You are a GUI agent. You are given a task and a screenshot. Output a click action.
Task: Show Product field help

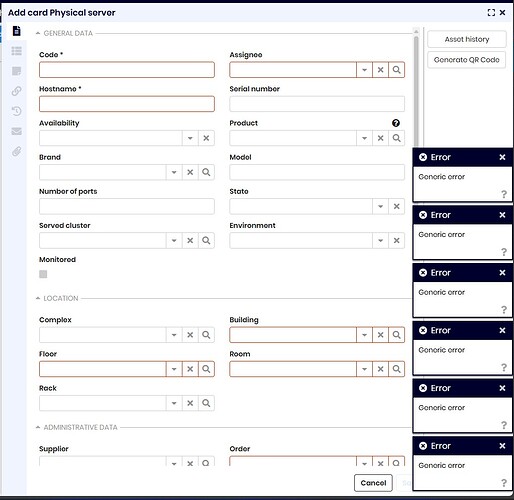(396, 123)
